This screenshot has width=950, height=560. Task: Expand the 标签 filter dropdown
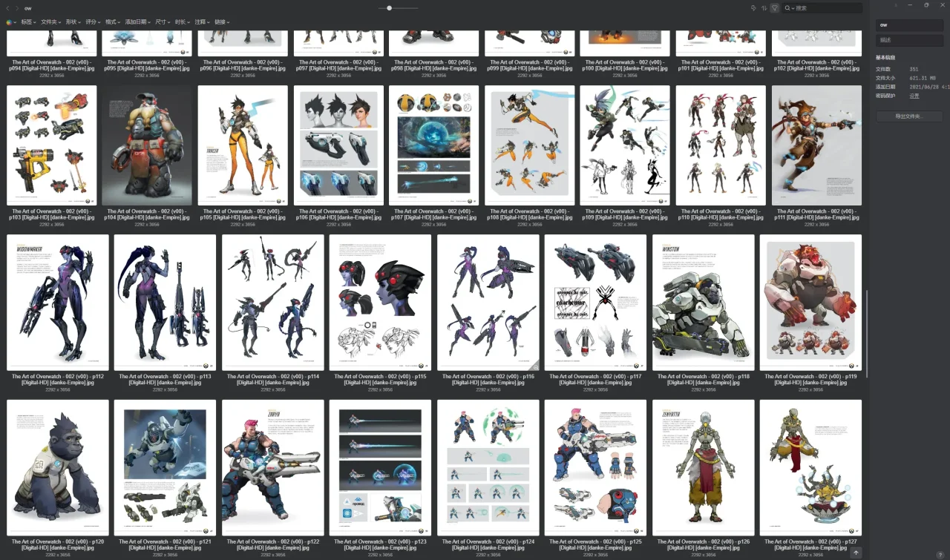tap(28, 22)
